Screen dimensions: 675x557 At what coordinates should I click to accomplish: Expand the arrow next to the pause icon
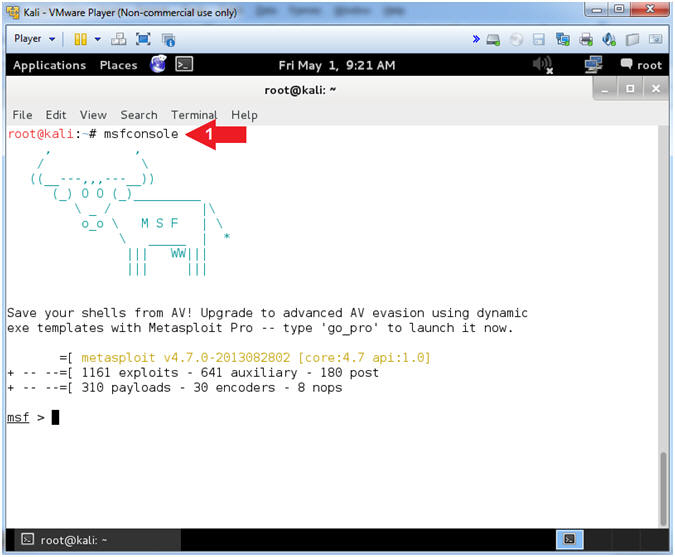(98, 39)
